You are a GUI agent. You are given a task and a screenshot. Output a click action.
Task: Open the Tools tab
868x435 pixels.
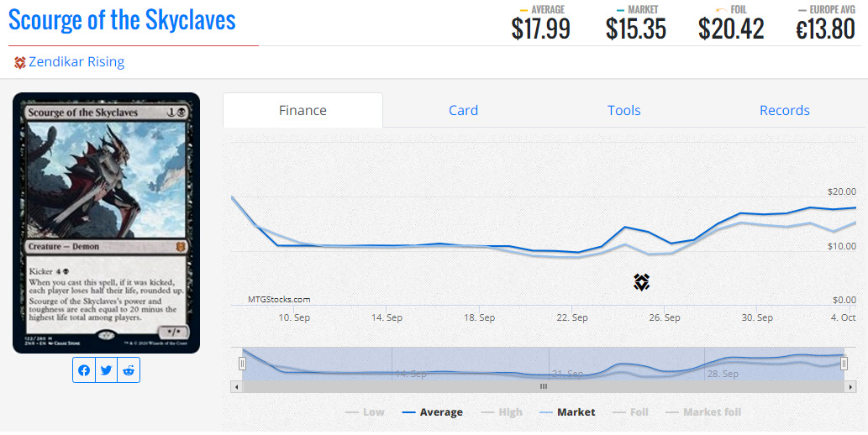(x=623, y=110)
